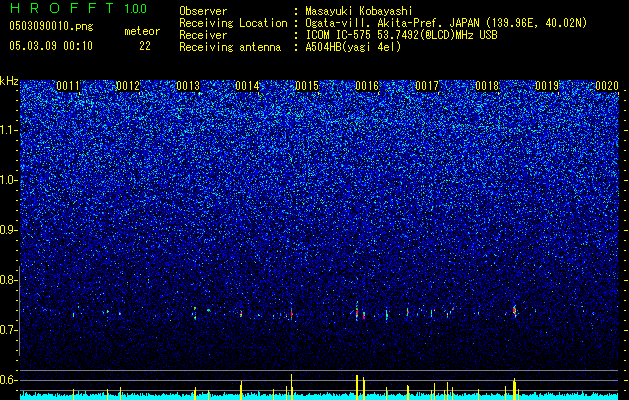Click the timestamp 05.03.09 00:10

(51, 46)
